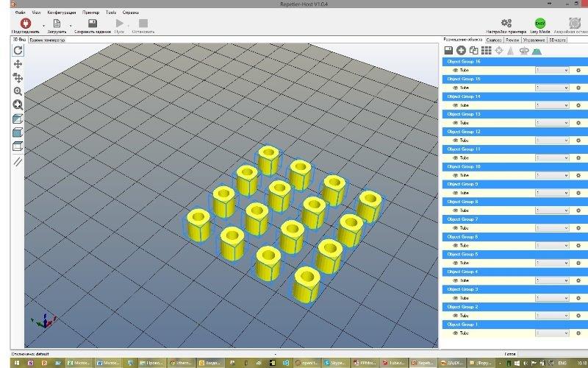Open extruder dropdown for Object Group 3
This screenshot has width=588, height=368.
click(552, 298)
